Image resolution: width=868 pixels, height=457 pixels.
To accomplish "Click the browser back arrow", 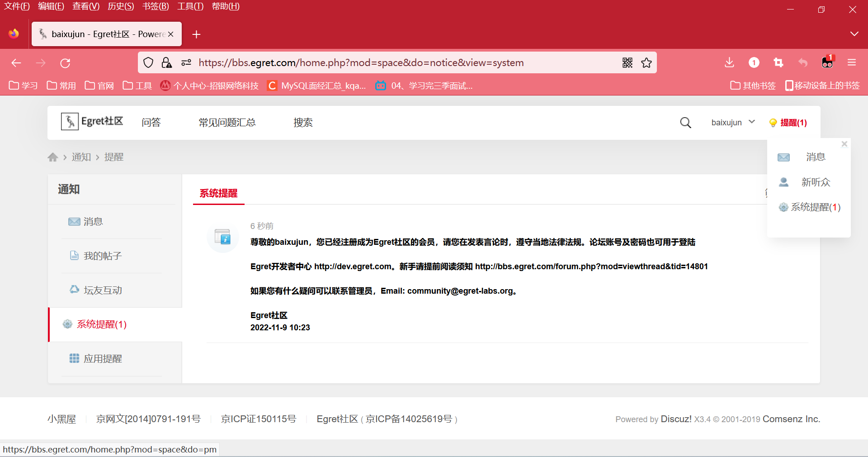I will pos(16,63).
